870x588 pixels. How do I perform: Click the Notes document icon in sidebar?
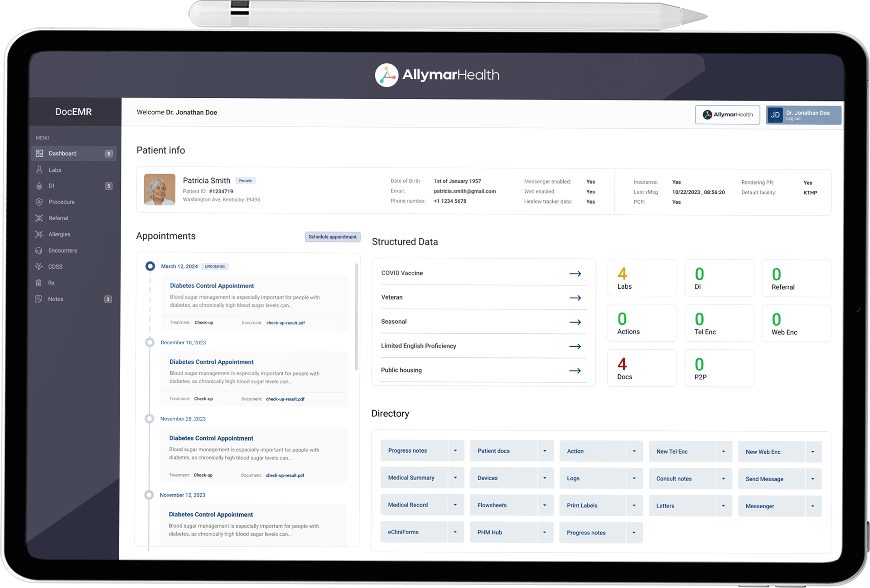(x=39, y=299)
